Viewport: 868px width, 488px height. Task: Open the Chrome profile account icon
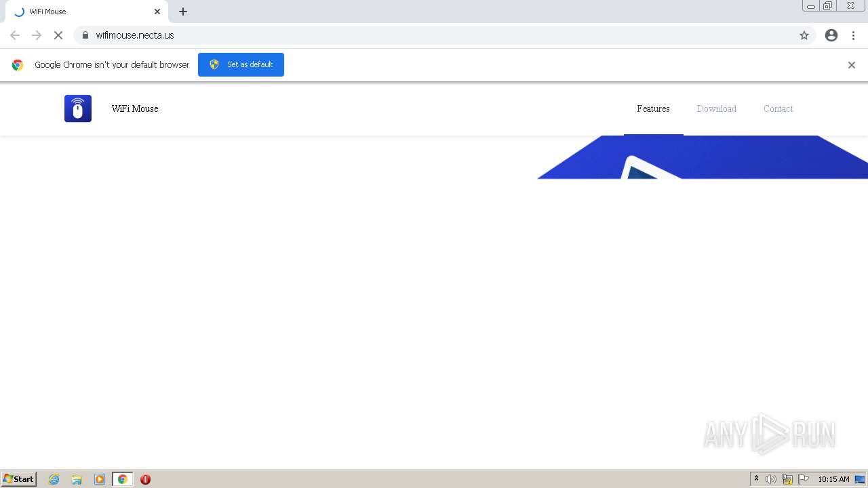click(x=831, y=35)
